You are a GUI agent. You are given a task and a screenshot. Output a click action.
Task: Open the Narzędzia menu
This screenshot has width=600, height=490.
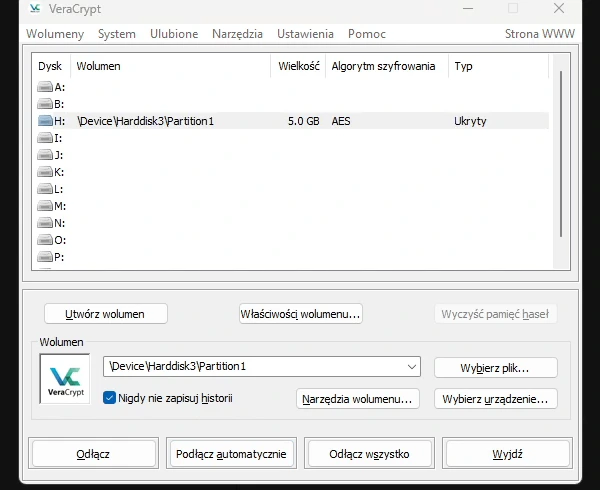tap(237, 34)
